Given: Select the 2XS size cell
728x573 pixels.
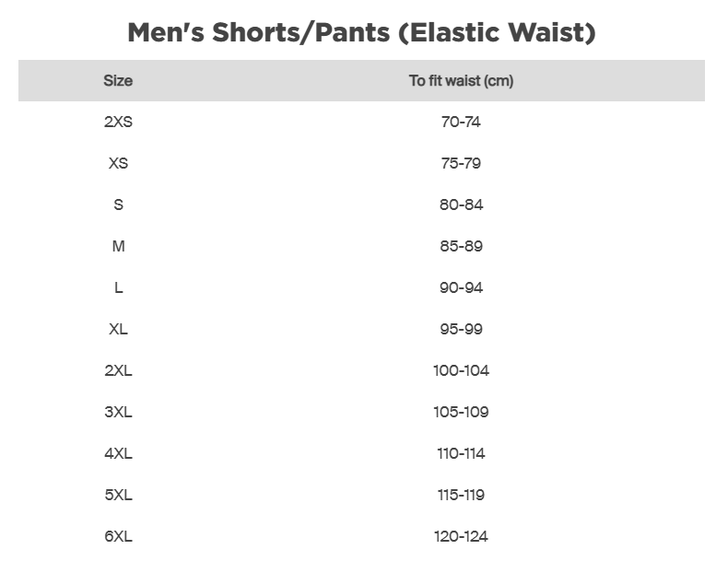Looking at the screenshot, I should click(x=118, y=122).
